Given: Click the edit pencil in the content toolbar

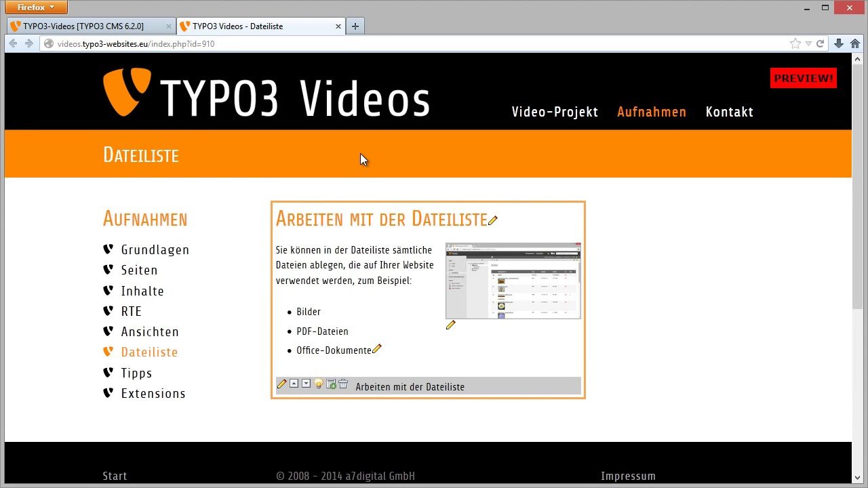Looking at the screenshot, I should point(282,384).
